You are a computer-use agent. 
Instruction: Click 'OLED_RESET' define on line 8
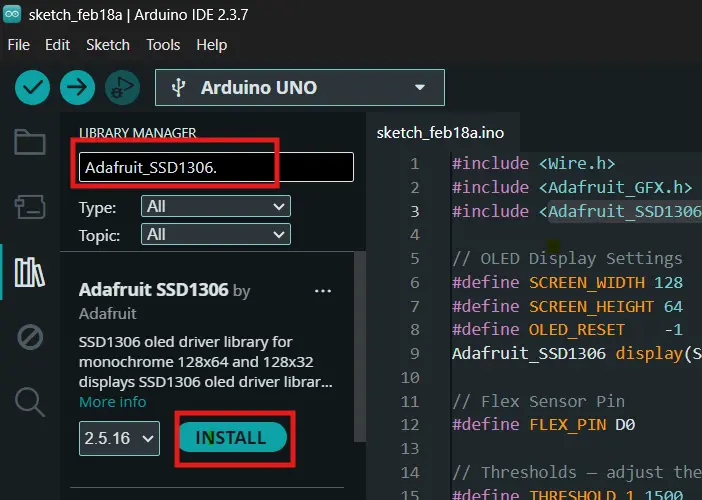[x=577, y=330]
